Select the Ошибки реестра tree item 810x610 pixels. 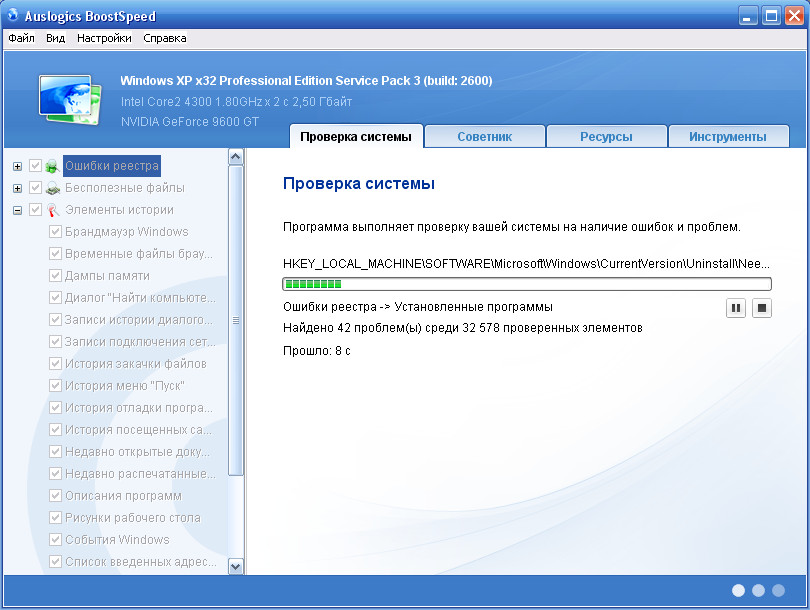coord(112,166)
